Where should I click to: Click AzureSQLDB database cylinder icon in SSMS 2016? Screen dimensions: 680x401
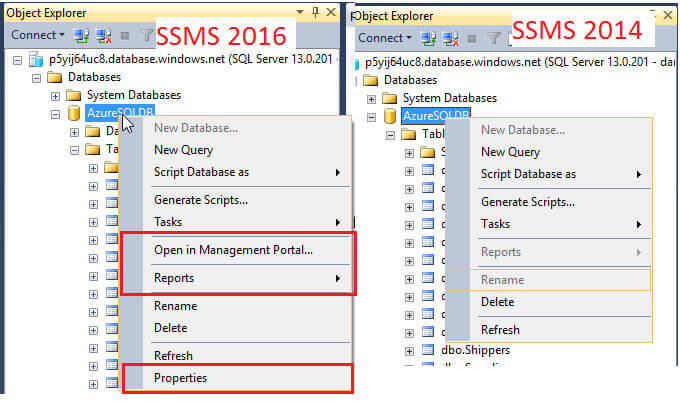point(74,113)
